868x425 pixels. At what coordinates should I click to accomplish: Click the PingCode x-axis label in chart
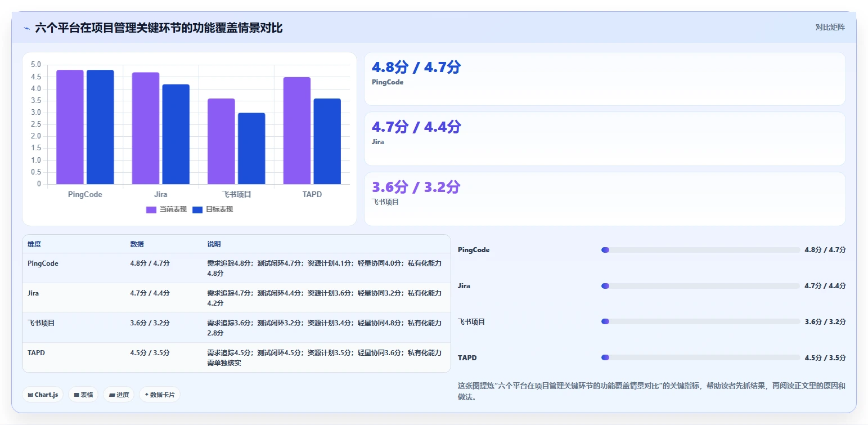click(x=85, y=194)
